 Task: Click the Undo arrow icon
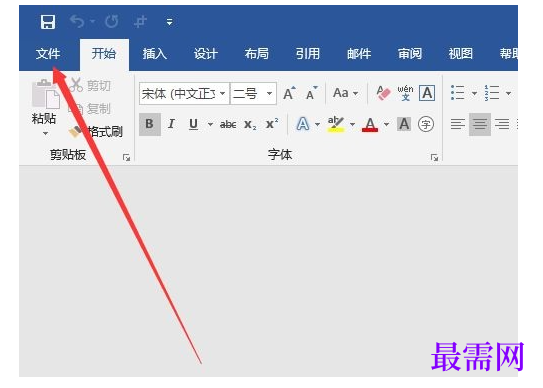pyautogui.click(x=77, y=22)
